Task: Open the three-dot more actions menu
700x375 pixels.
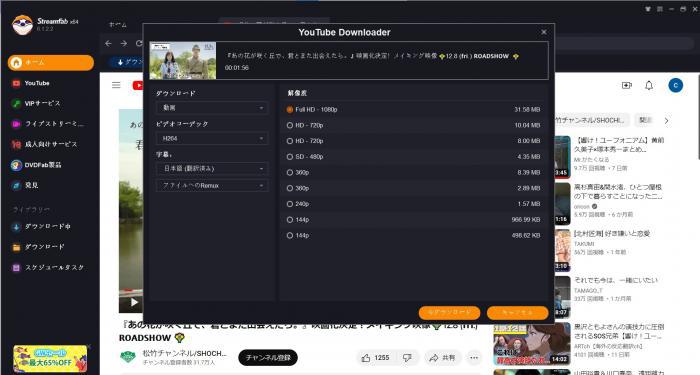Action: coord(474,358)
